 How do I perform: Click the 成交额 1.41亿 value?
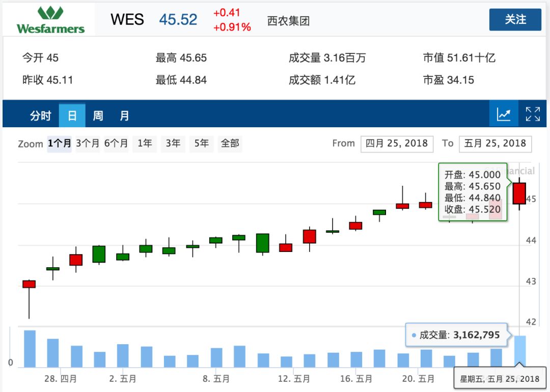(322, 80)
